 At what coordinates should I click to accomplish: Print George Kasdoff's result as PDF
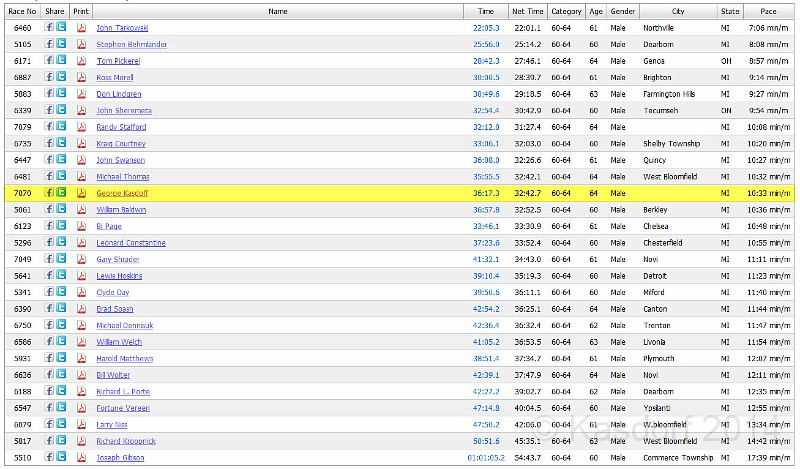pos(81,193)
